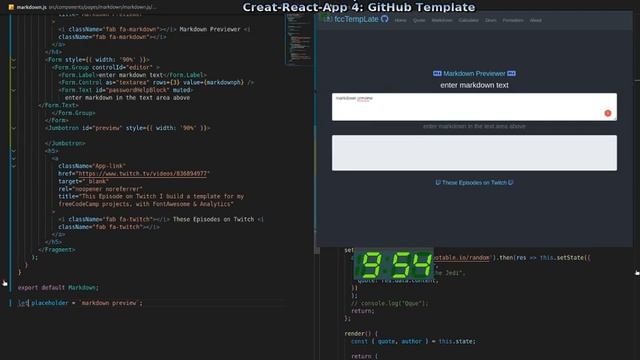
Task: Click the logo icon left of fccTempLate
Action: (x=328, y=19)
